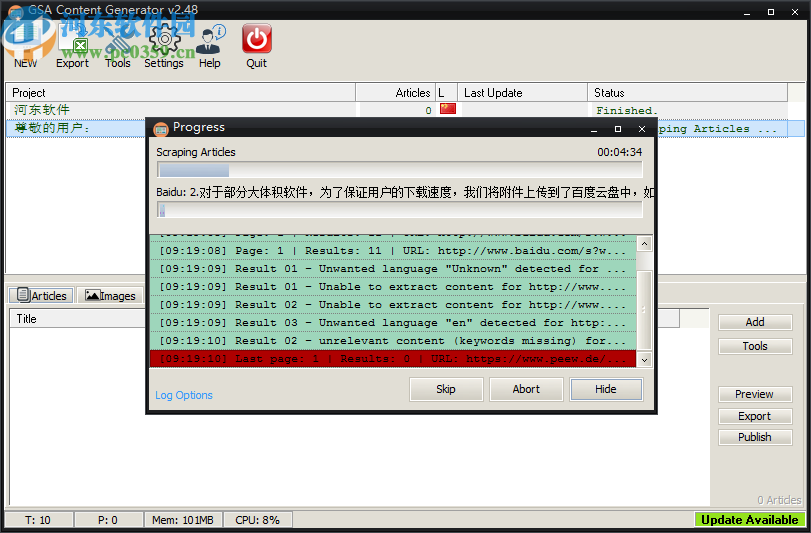
Task: Open the Tools toolbar icon
Action: click(118, 47)
